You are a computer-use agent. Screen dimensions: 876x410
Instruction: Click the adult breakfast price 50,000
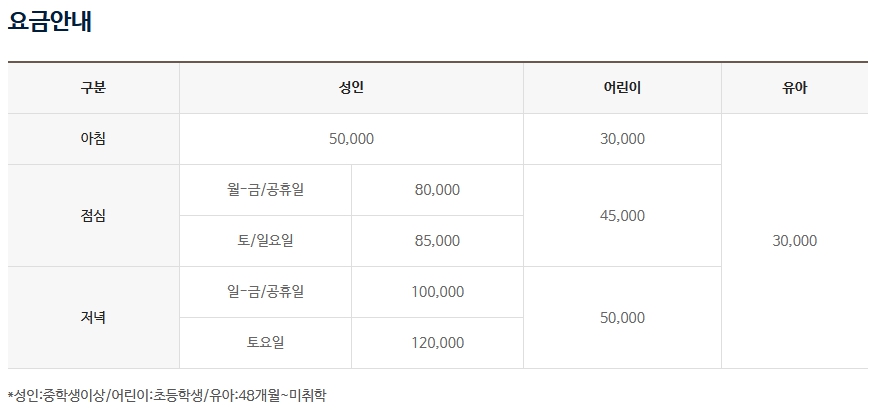coord(351,139)
